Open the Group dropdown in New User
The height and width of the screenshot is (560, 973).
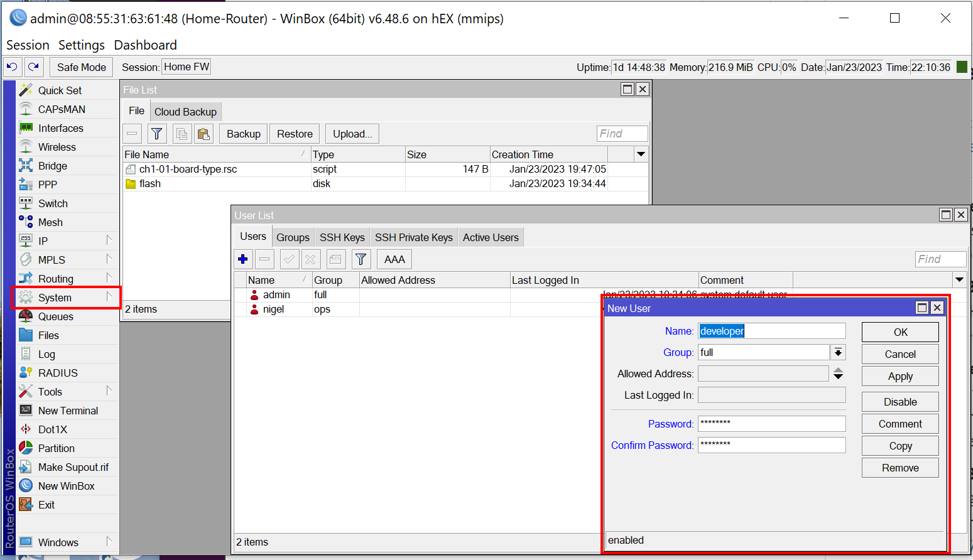(838, 353)
